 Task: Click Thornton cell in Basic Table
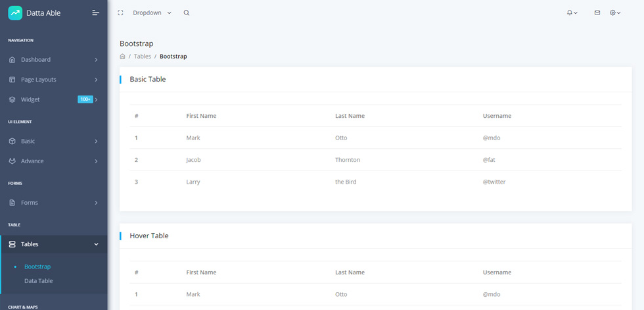tap(348, 160)
